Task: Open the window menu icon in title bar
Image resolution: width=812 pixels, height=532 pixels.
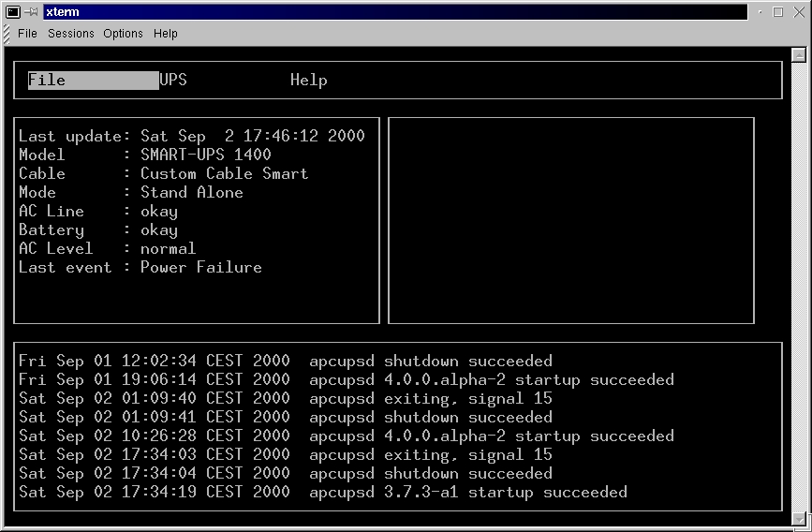Action: coord(12,12)
